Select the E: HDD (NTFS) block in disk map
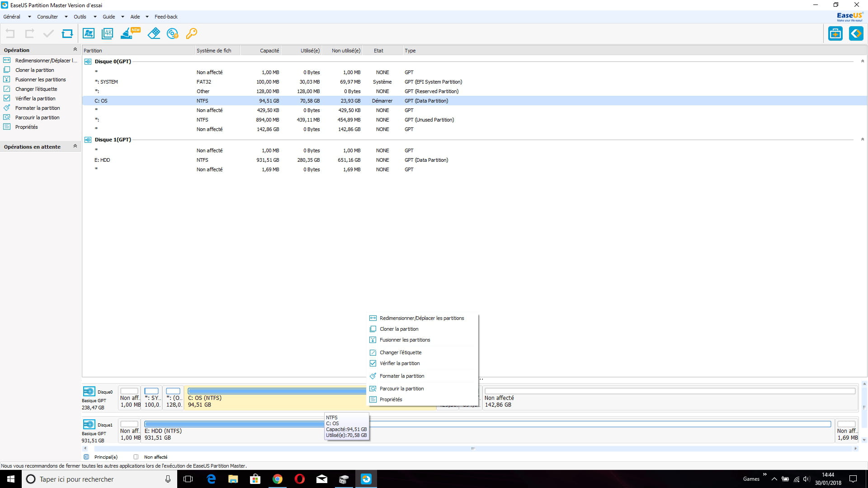Viewport: 868px width, 488px height. pos(487,431)
